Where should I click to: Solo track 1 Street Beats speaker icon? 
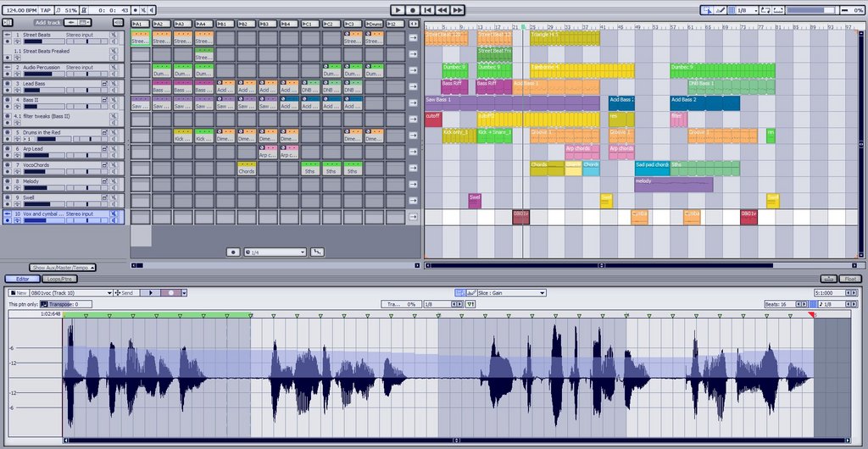(x=114, y=42)
